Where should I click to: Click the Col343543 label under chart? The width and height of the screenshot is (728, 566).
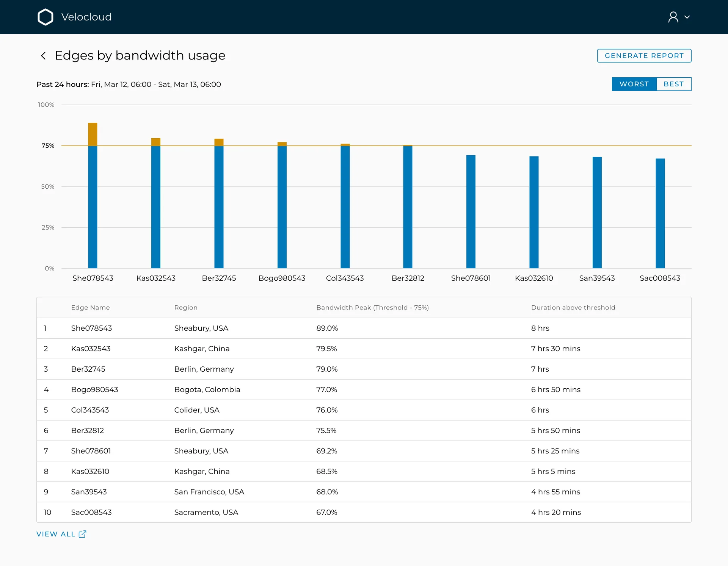[x=345, y=278]
